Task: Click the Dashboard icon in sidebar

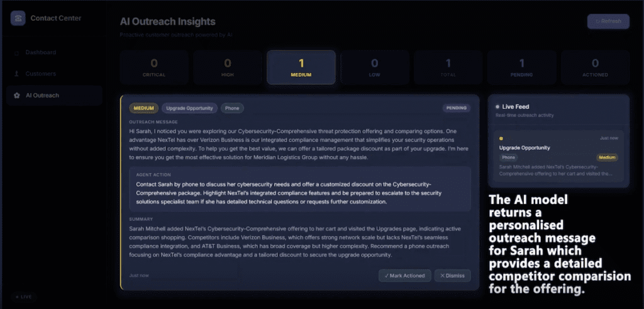Action: coord(17,53)
